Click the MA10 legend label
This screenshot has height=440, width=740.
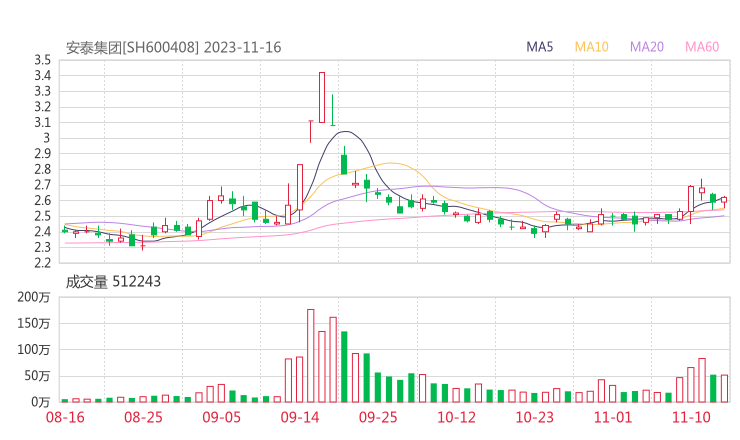click(x=591, y=47)
